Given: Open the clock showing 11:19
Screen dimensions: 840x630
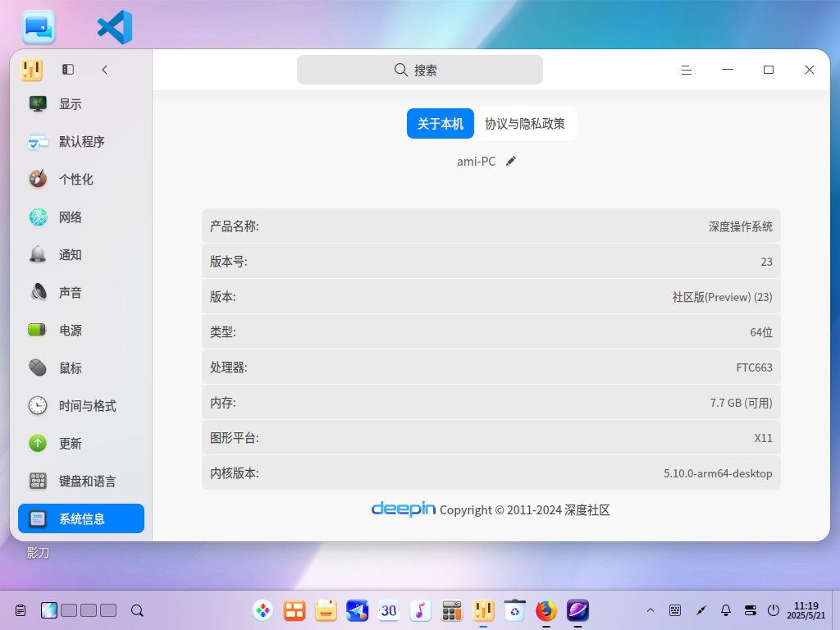Looking at the screenshot, I should [x=806, y=610].
